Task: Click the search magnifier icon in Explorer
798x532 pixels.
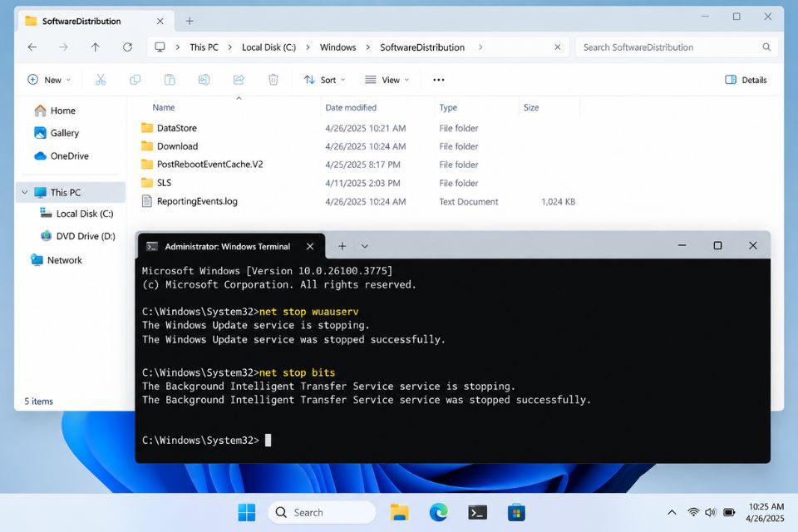Action: pyautogui.click(x=766, y=47)
